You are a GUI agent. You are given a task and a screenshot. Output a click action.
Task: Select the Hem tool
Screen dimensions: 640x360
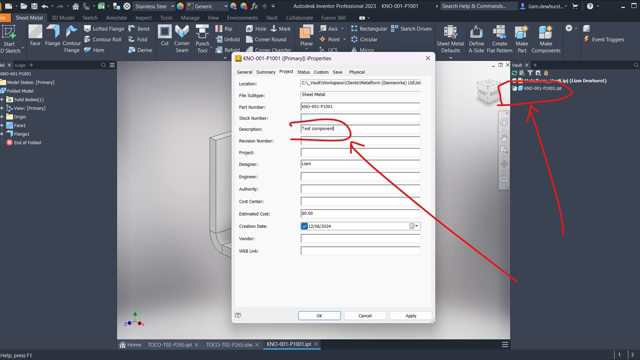point(94,50)
